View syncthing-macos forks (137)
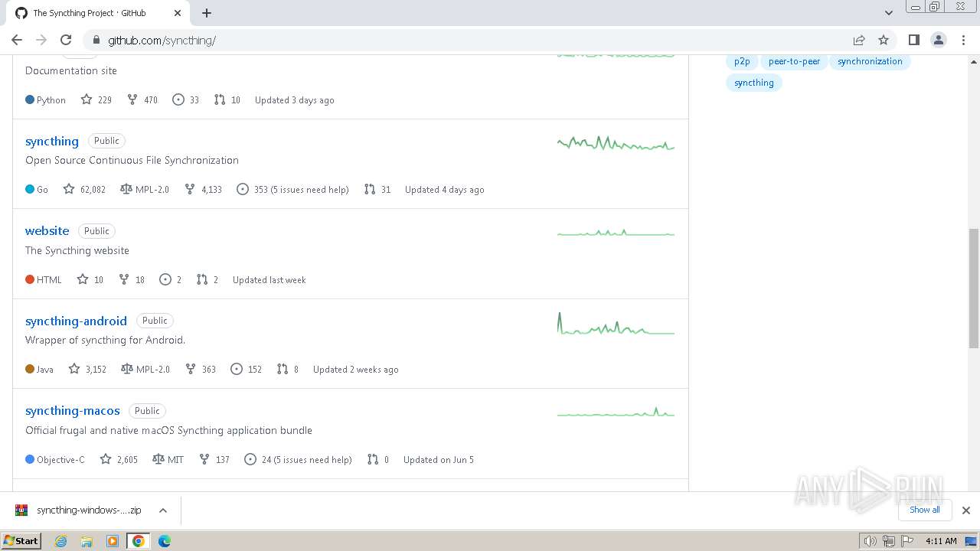Image resolution: width=980 pixels, height=551 pixels. click(x=214, y=460)
